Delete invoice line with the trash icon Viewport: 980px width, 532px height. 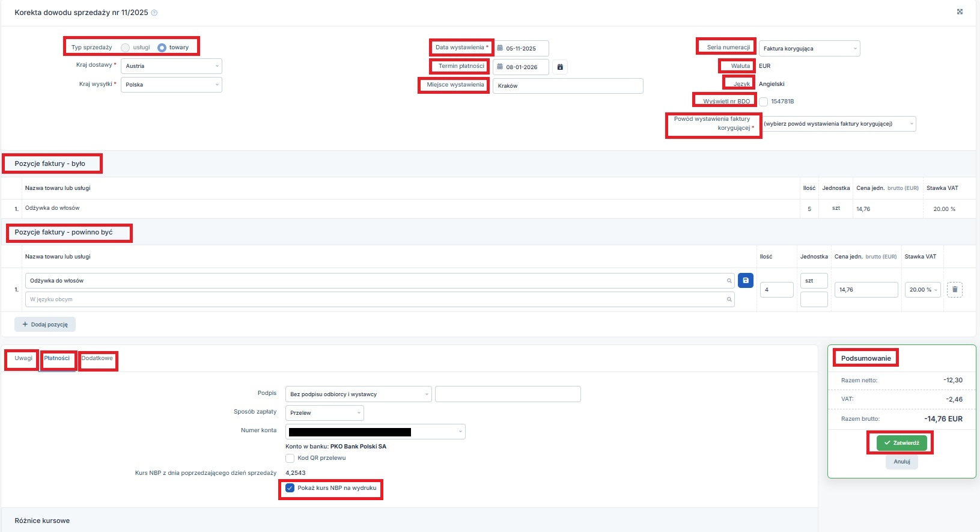tap(954, 290)
